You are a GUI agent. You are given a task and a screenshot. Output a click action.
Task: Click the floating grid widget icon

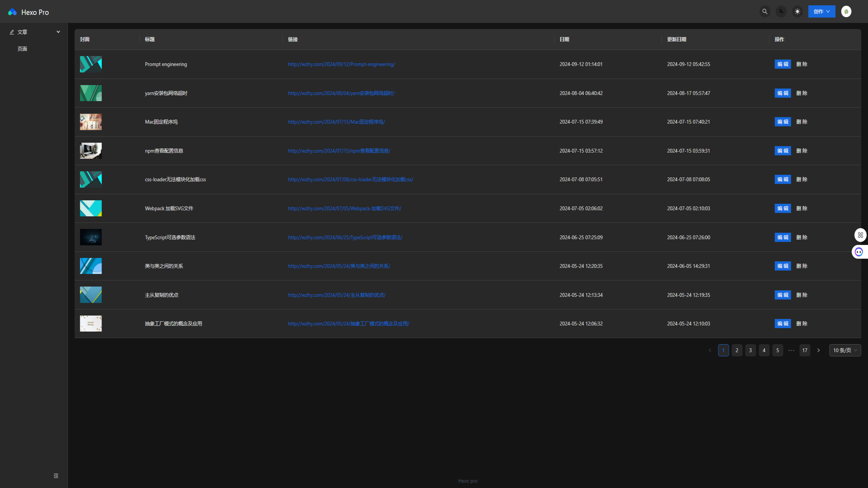(860, 235)
